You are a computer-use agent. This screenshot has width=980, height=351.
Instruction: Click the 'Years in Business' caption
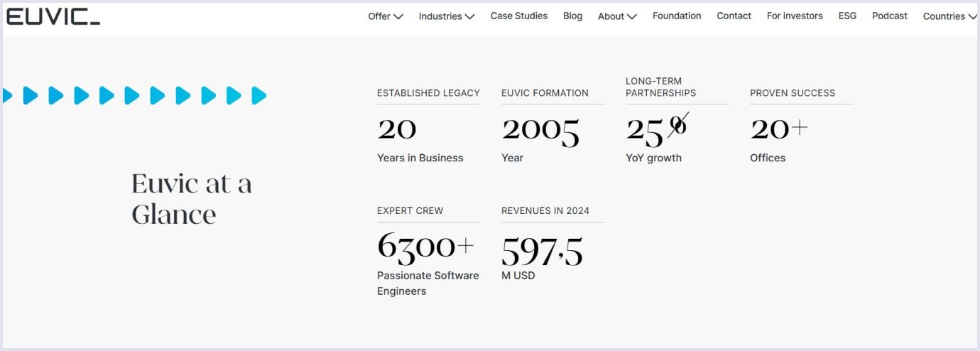click(420, 158)
